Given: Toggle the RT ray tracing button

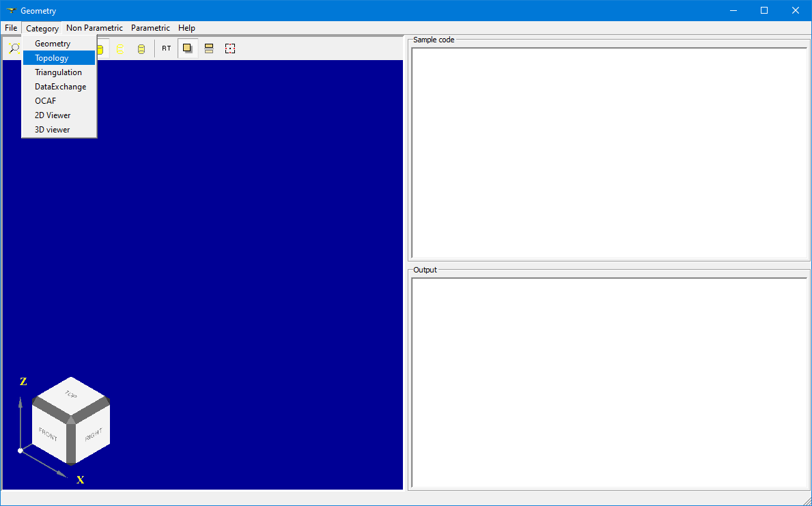Looking at the screenshot, I should click(x=167, y=48).
